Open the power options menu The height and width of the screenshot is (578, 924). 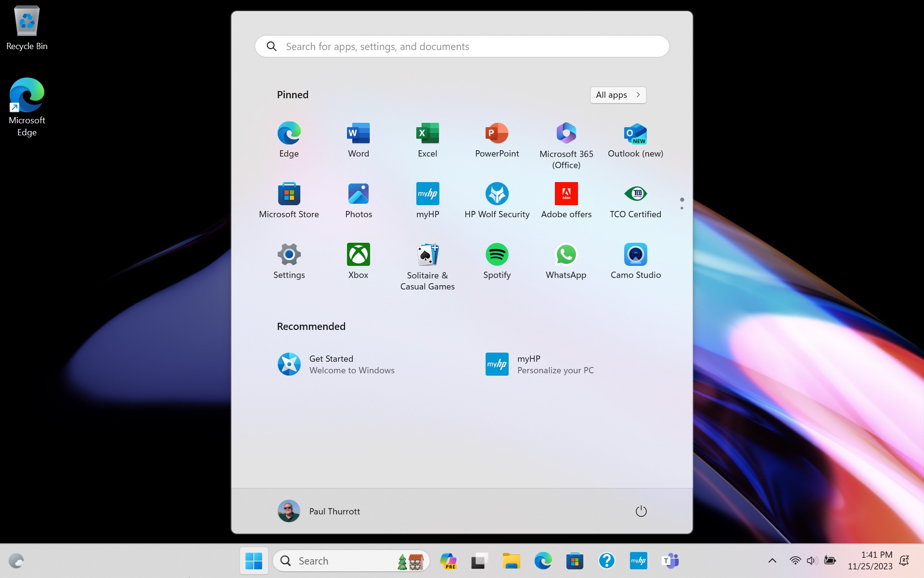[641, 511]
